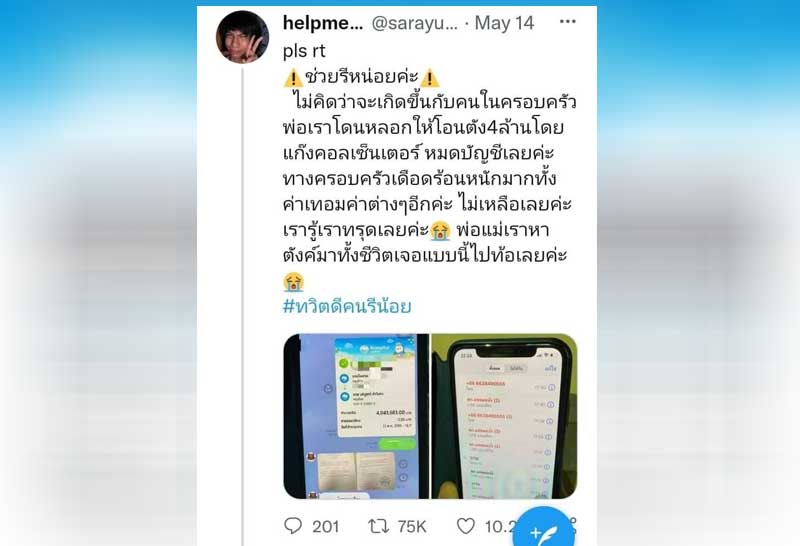View the right phone call log photo
The height and width of the screenshot is (546, 800).
tap(505, 416)
